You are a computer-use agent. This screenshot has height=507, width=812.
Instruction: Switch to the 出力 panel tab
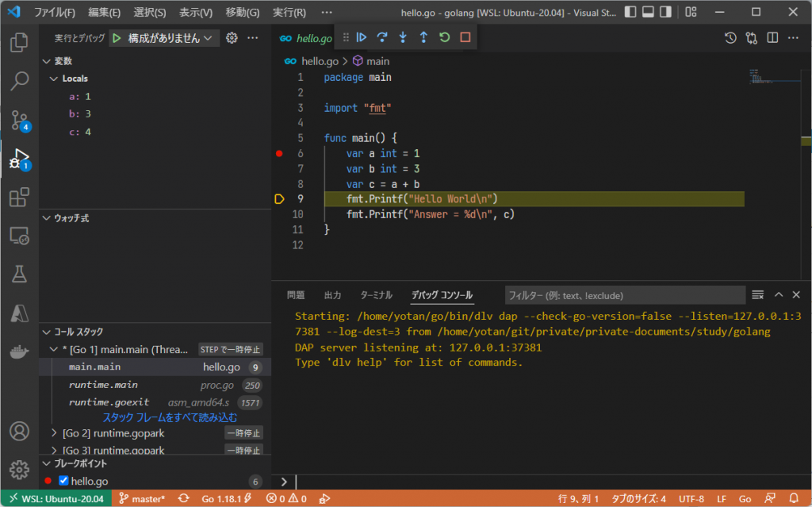coord(332,295)
